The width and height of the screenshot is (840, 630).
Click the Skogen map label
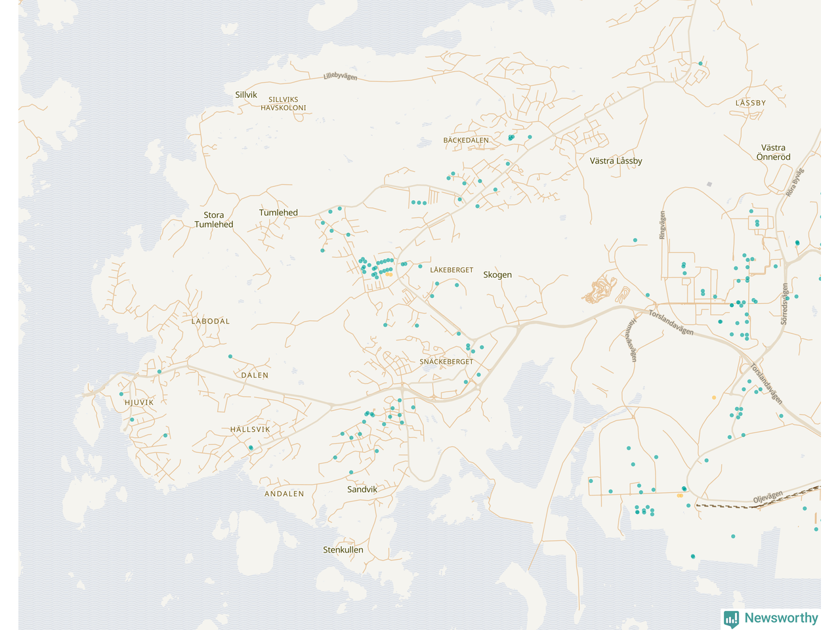(x=497, y=275)
